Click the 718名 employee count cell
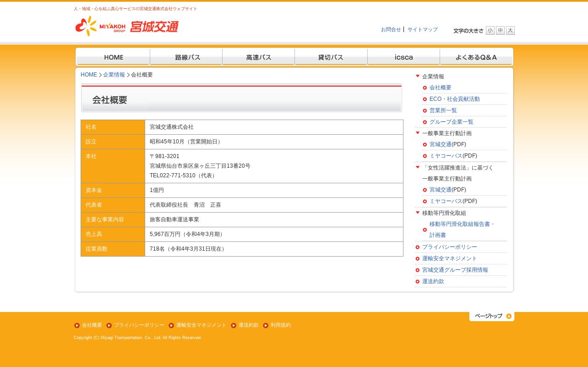Viewport: 588px width, 367px height. click(274, 249)
